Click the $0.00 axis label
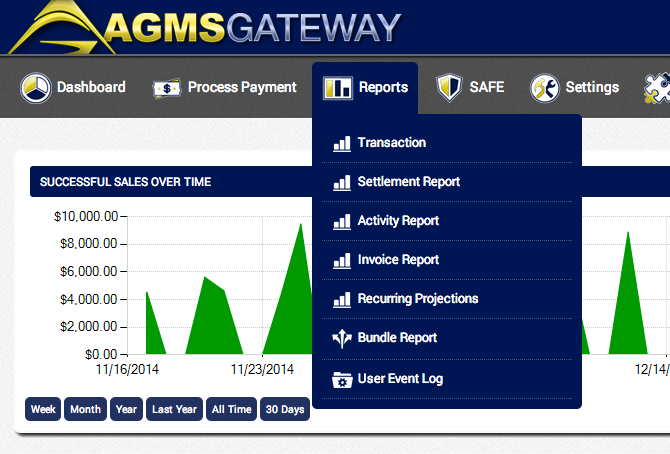Screen dimensions: 670x454 coord(101,354)
